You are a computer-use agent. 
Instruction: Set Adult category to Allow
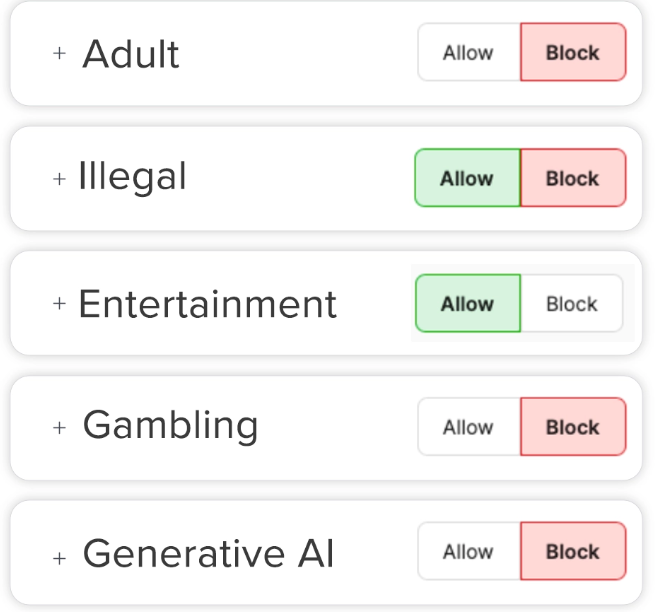tap(468, 53)
